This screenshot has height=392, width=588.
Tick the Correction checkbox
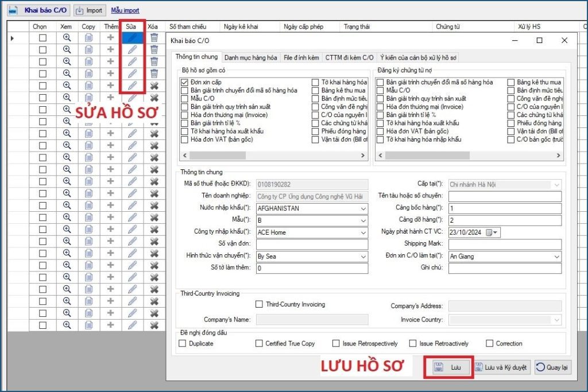[x=489, y=343]
